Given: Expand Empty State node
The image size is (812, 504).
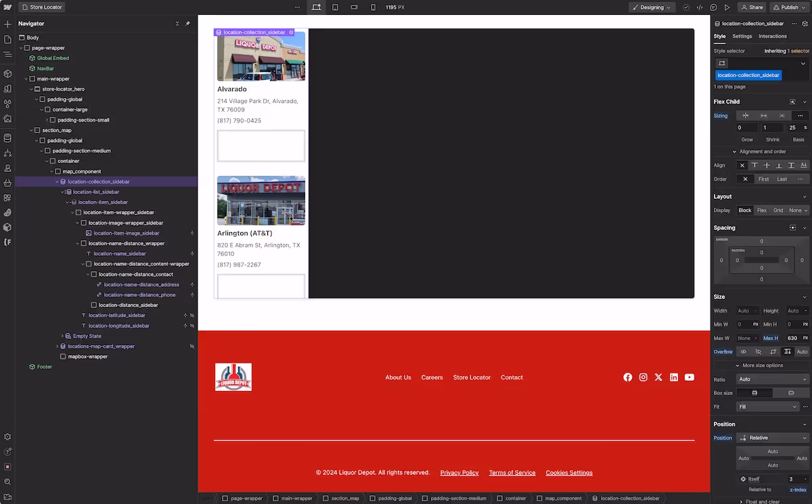Looking at the screenshot, I should pos(63,336).
